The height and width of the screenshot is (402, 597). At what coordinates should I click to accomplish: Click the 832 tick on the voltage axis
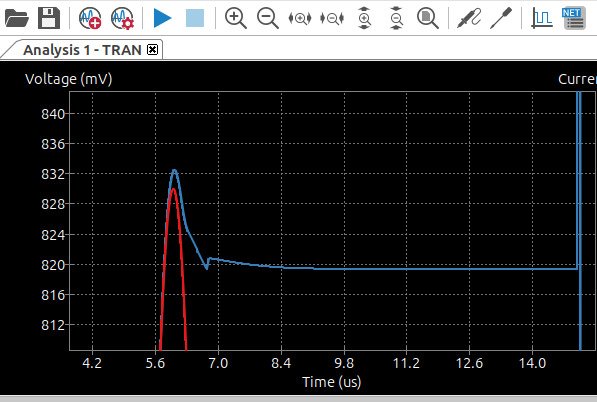(x=53, y=174)
